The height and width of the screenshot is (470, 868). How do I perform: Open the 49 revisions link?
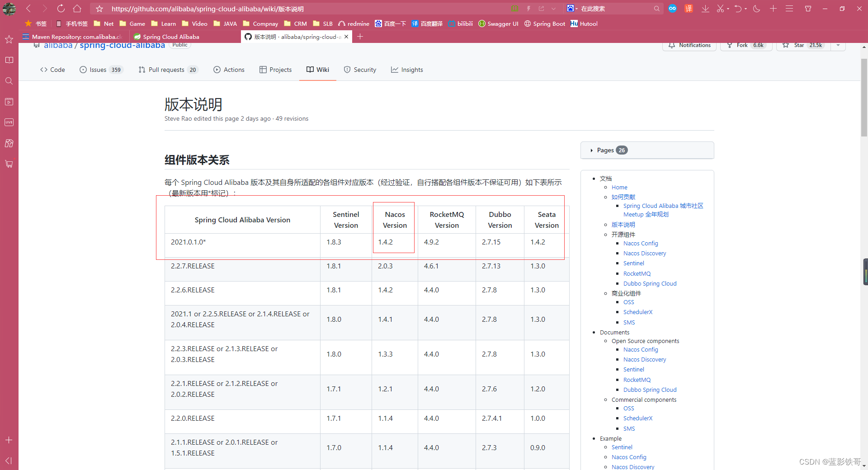[x=292, y=118]
